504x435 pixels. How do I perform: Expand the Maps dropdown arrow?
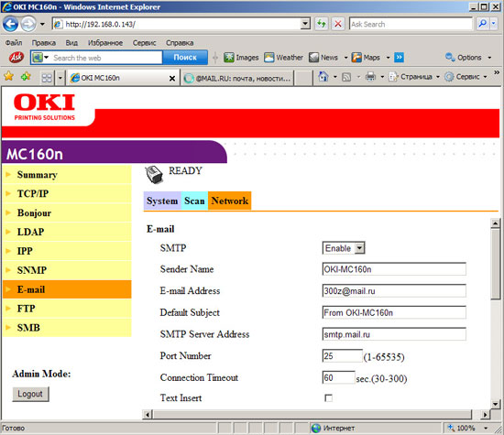tap(388, 58)
